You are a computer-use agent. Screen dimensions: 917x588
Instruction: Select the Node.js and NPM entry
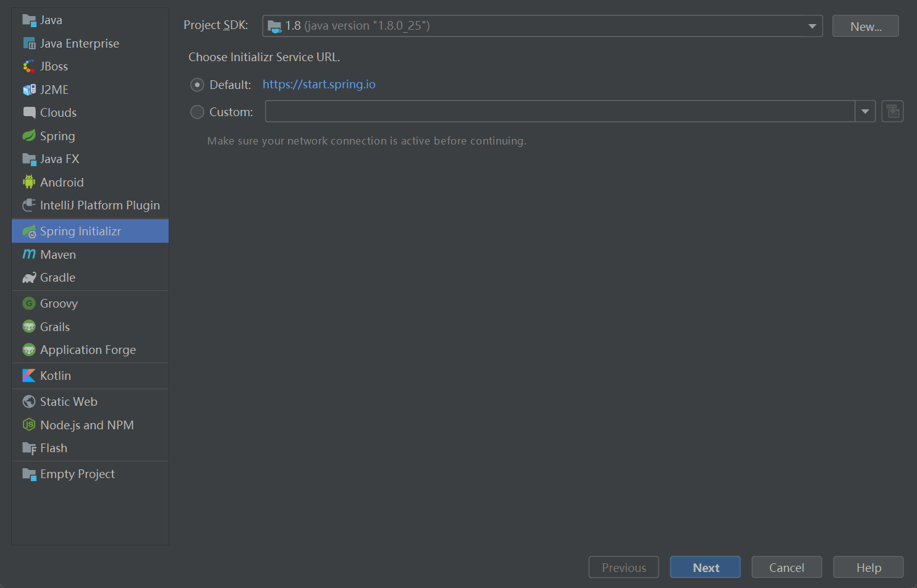pyautogui.click(x=90, y=425)
